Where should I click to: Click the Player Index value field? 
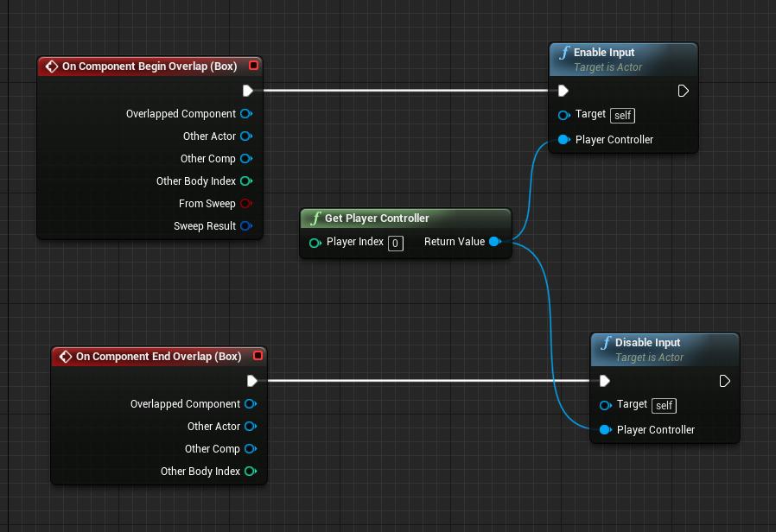click(395, 243)
